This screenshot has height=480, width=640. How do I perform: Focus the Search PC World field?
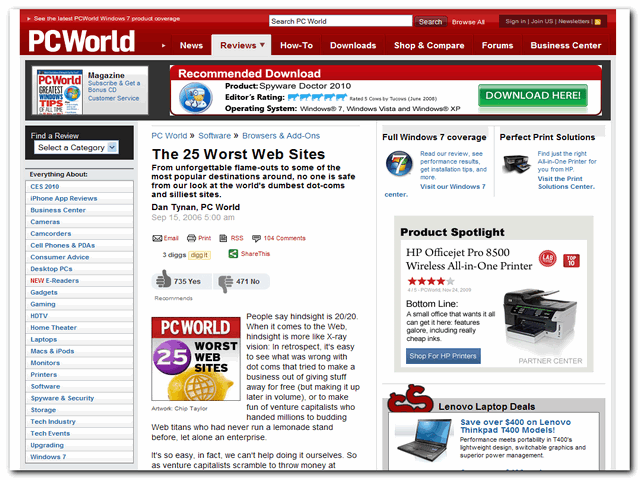click(340, 21)
